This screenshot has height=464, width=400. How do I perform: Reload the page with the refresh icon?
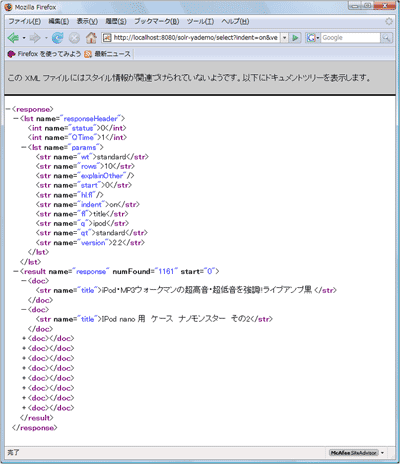pyautogui.click(x=57, y=38)
